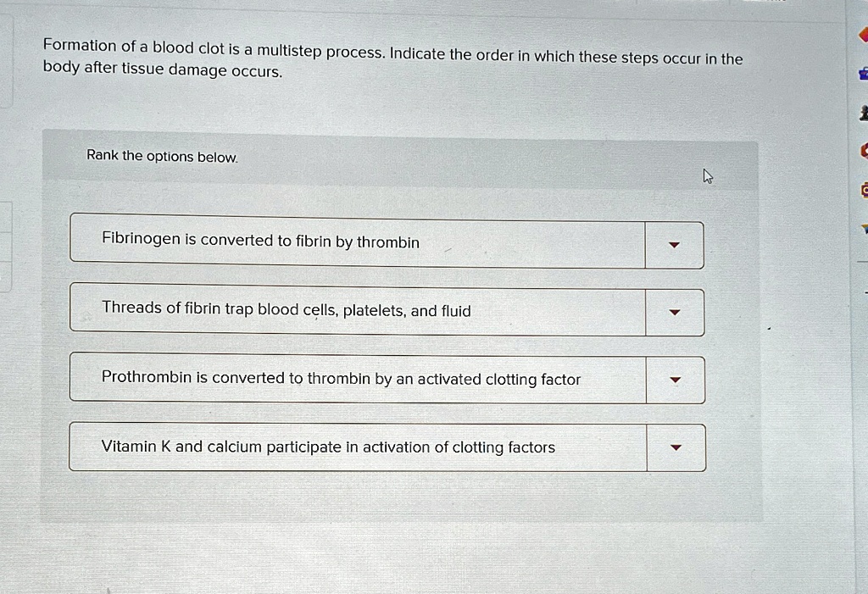
Task: Expand the dropdown beside 'Prothrombin is converted to thrombin'
Action: click(674, 380)
